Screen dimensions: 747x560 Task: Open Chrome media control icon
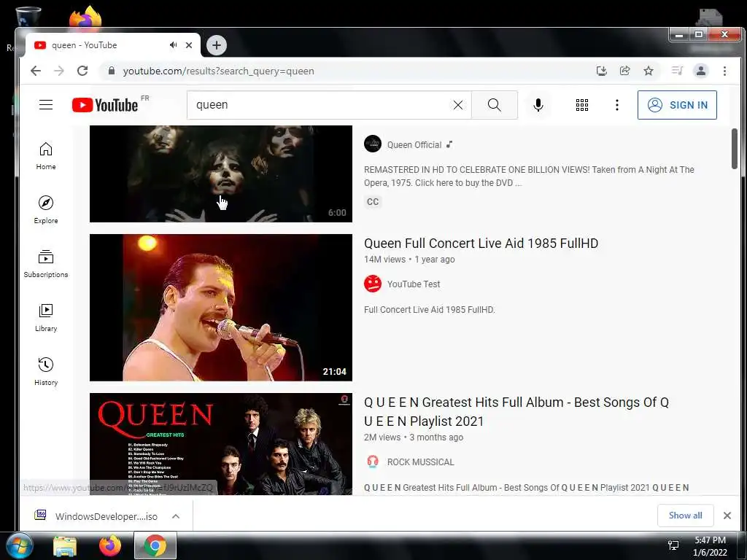(x=677, y=71)
